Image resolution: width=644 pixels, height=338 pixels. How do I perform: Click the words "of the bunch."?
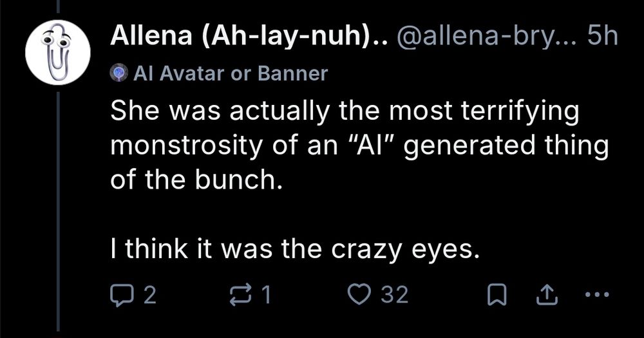197,180
